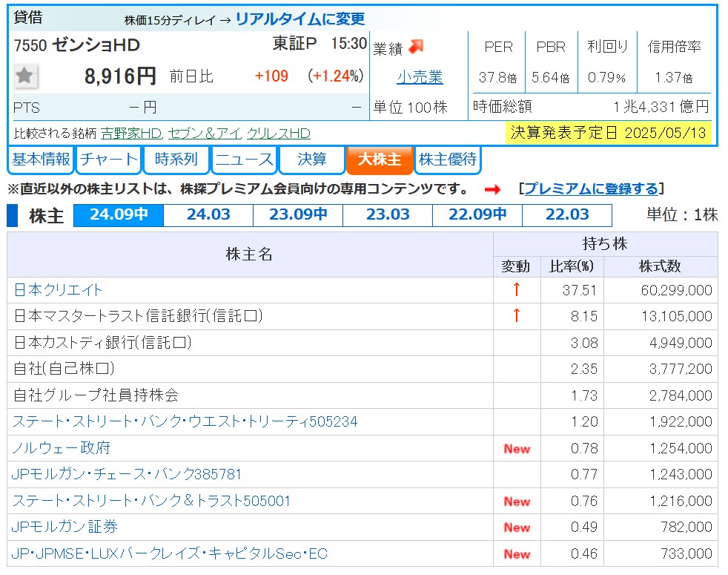Click the 単位 100株 text
The width and height of the screenshot is (728, 575).
pyautogui.click(x=411, y=108)
